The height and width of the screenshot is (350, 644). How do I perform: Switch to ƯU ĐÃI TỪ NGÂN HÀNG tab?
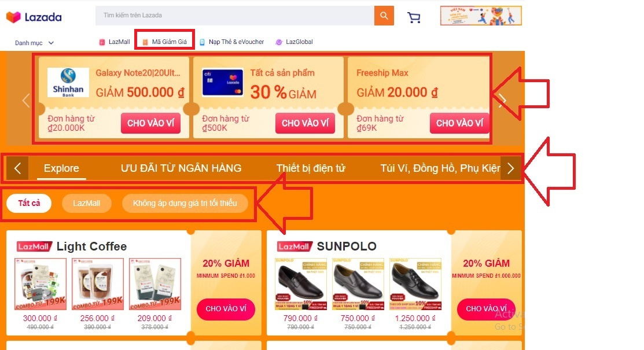pos(181,168)
